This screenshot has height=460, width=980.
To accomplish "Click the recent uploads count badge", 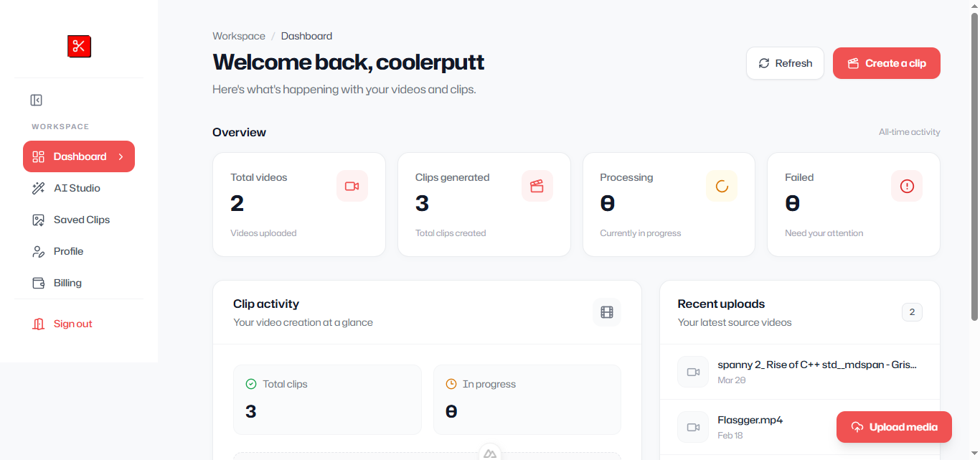I will [912, 312].
